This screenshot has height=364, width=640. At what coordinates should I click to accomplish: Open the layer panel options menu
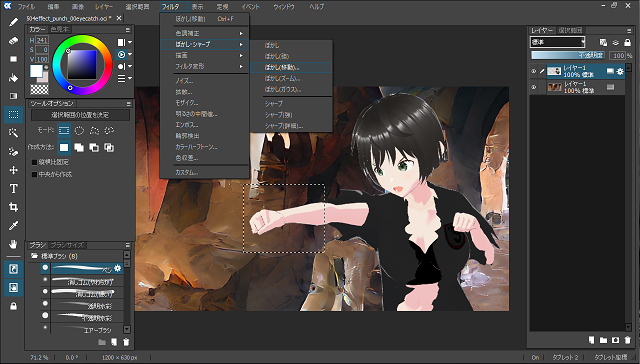pos(629,31)
